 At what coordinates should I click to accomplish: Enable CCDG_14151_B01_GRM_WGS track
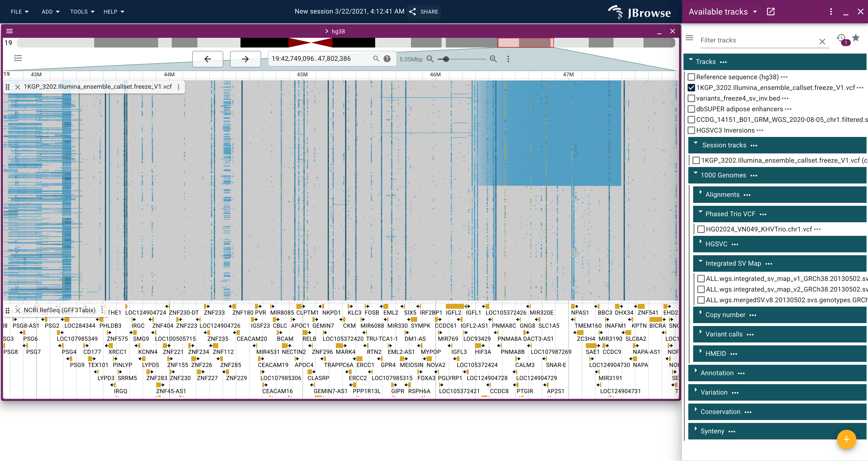click(x=691, y=119)
